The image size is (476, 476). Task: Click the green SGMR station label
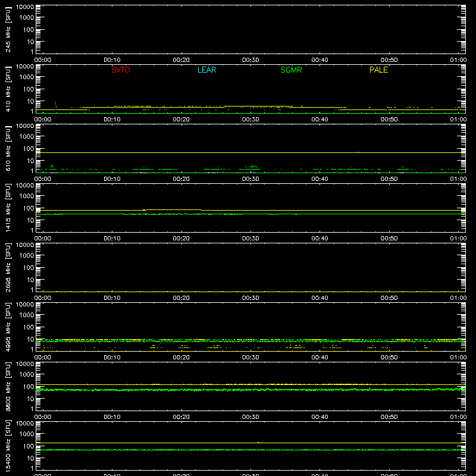pyautogui.click(x=291, y=70)
